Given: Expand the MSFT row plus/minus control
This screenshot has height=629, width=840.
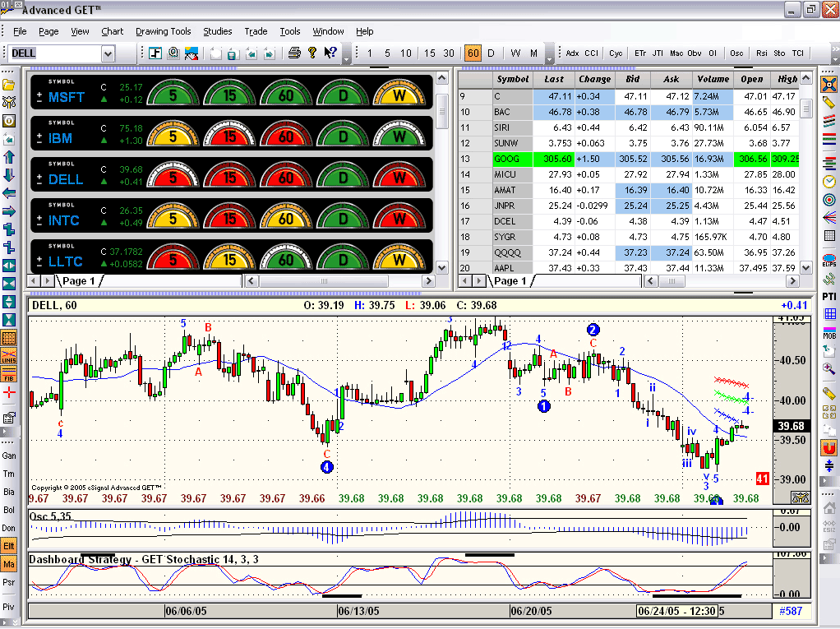Looking at the screenshot, I should 39,97.
